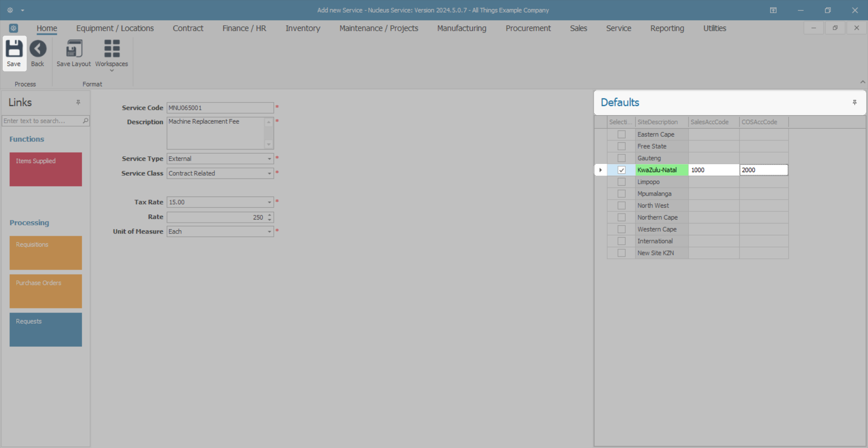Minimize the inner document window

[814, 28]
